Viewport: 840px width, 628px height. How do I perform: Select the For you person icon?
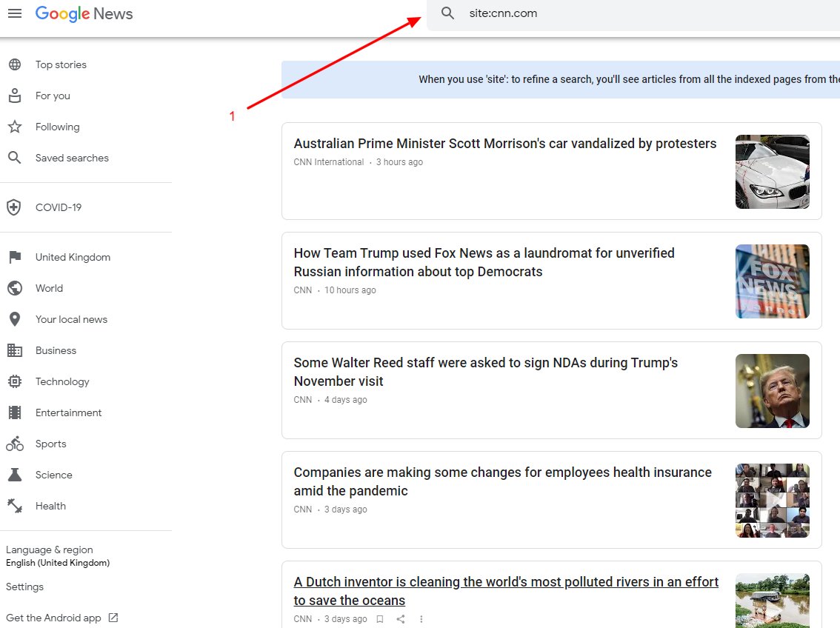pos(15,96)
